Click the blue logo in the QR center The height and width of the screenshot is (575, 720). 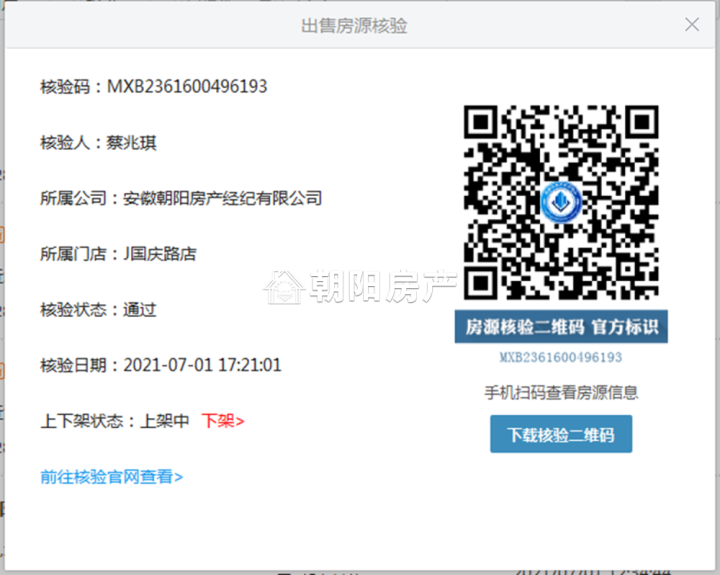pos(561,202)
